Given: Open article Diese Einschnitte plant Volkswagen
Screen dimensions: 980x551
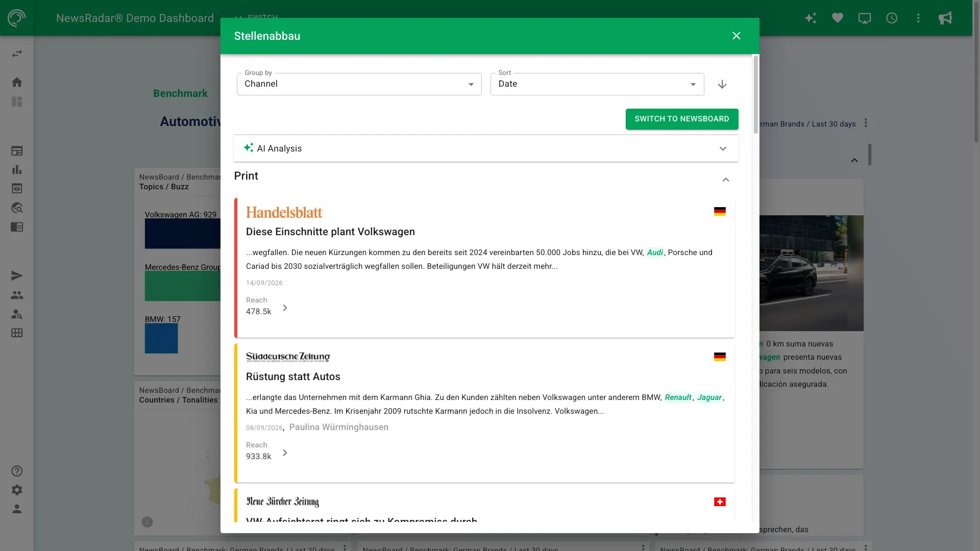Looking at the screenshot, I should pyautogui.click(x=330, y=232).
